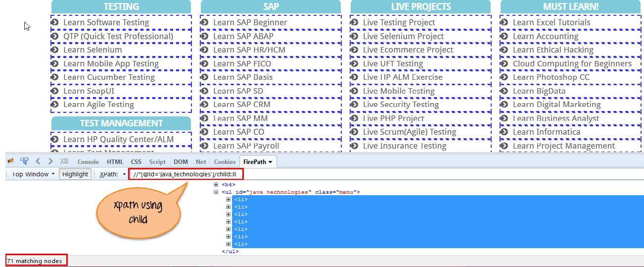Click bullet icon beside Learn SAP Beginner
The width and height of the screenshot is (644, 267).
(205, 22)
